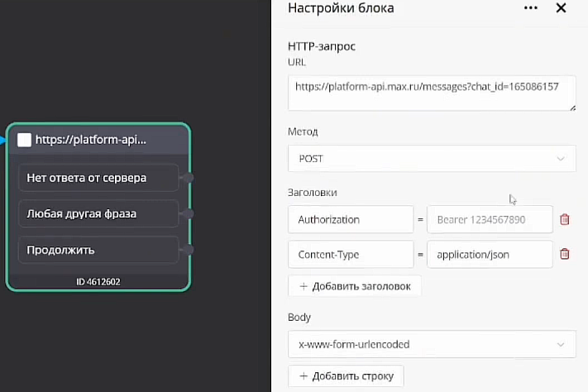Expand the x-www-form-urlencoded body type dropdown
Screen dimensions: 588x392
click(432, 343)
